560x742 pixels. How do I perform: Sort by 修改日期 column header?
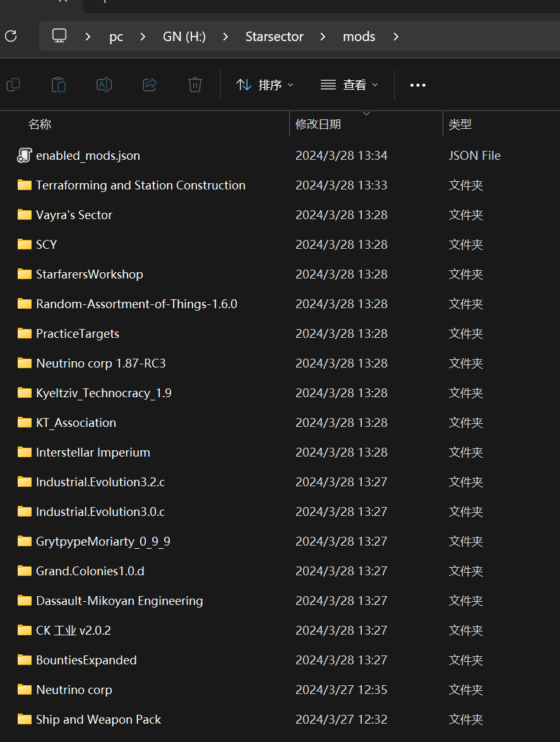tap(318, 124)
